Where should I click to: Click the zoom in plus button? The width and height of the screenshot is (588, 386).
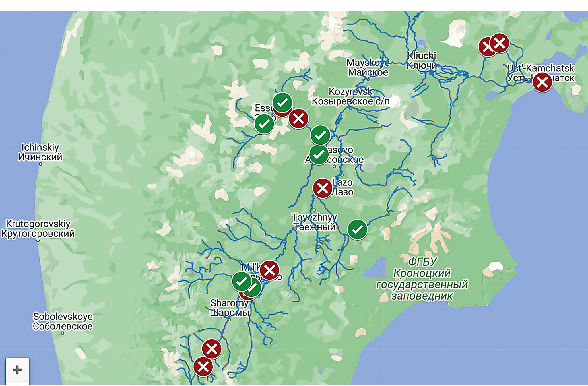(17, 370)
